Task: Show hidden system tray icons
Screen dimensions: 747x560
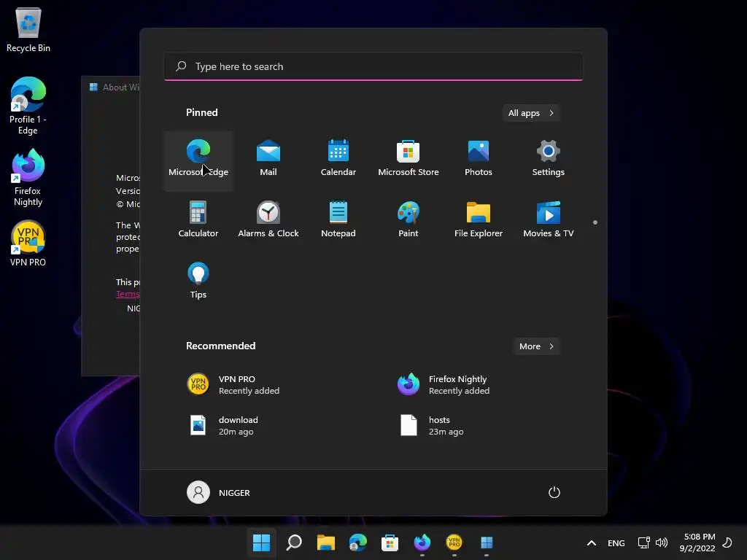Action: 591,542
